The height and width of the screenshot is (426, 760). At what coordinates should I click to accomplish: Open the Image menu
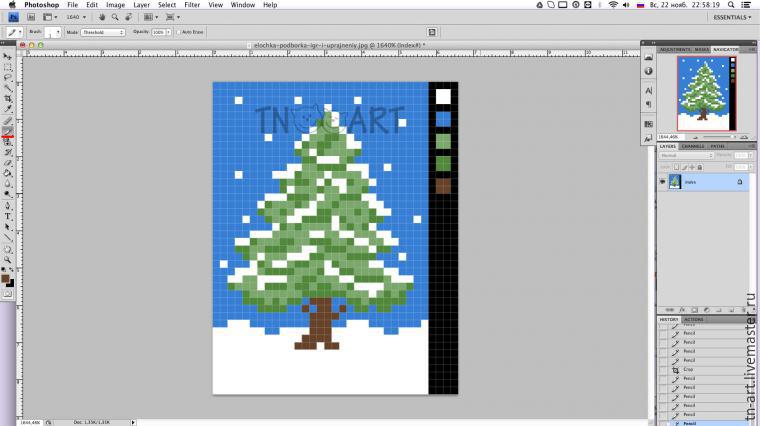click(x=115, y=5)
